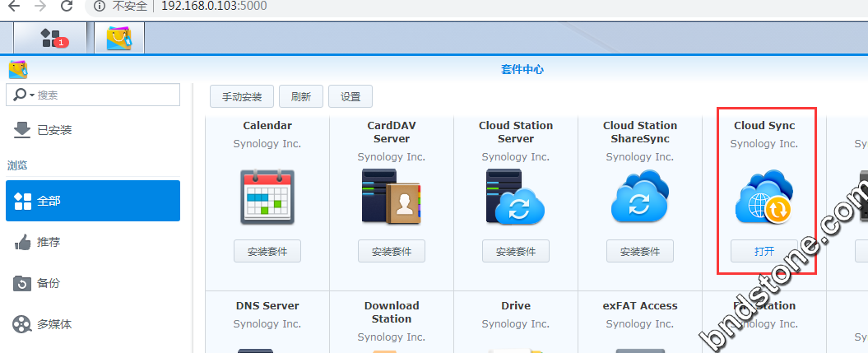Click the insecure site info icon
Viewport: 868px width, 353px height.
pyautogui.click(x=100, y=6)
